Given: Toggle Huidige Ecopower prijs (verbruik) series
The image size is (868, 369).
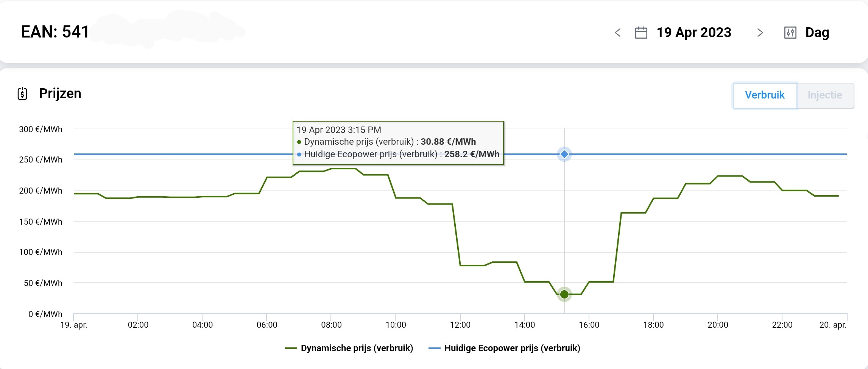Looking at the screenshot, I should [512, 348].
